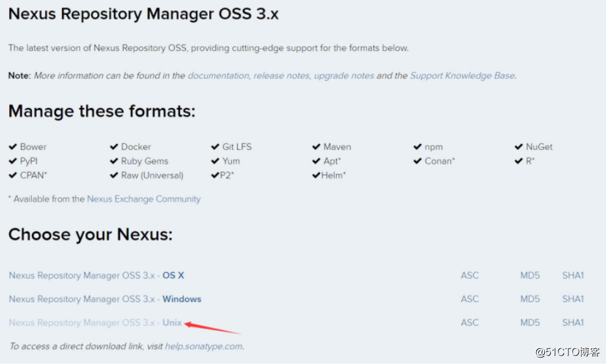Image resolution: width=606 pixels, height=364 pixels.
Task: Open the Nexus Exchange Community link
Action: click(x=144, y=199)
